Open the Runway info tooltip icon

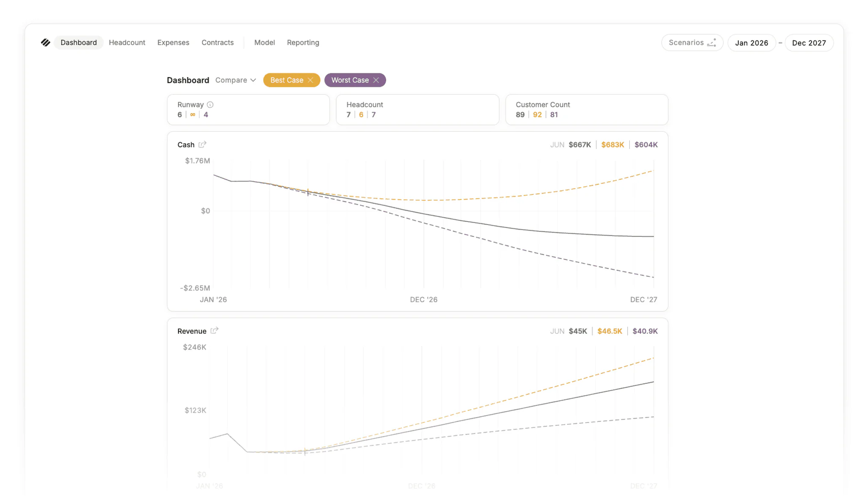tap(210, 105)
